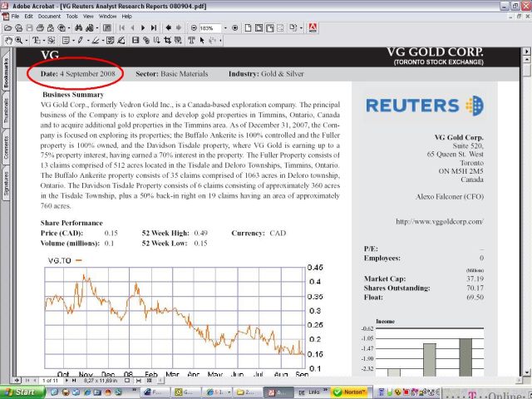Click the Zoom In plus button

pyautogui.click(x=234, y=28)
